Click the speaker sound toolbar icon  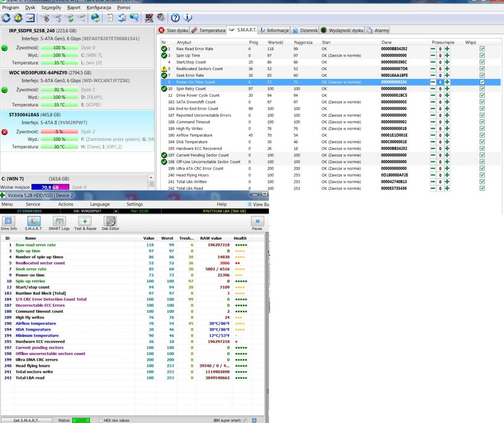160,18
